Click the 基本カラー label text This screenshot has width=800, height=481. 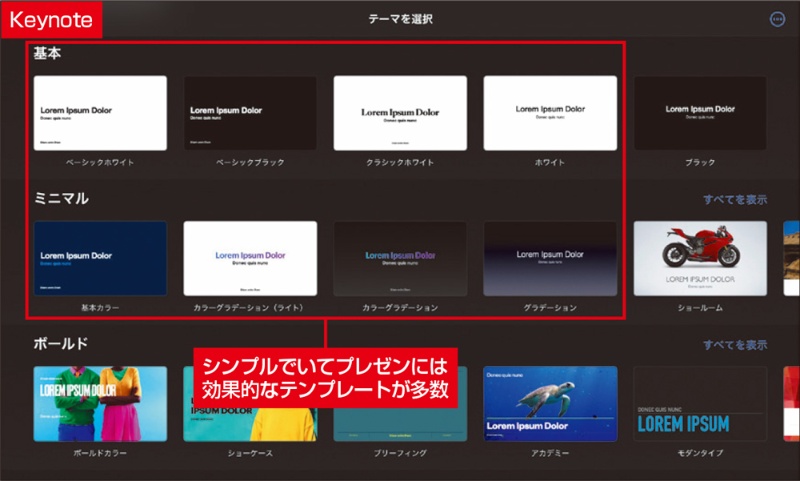click(100, 308)
